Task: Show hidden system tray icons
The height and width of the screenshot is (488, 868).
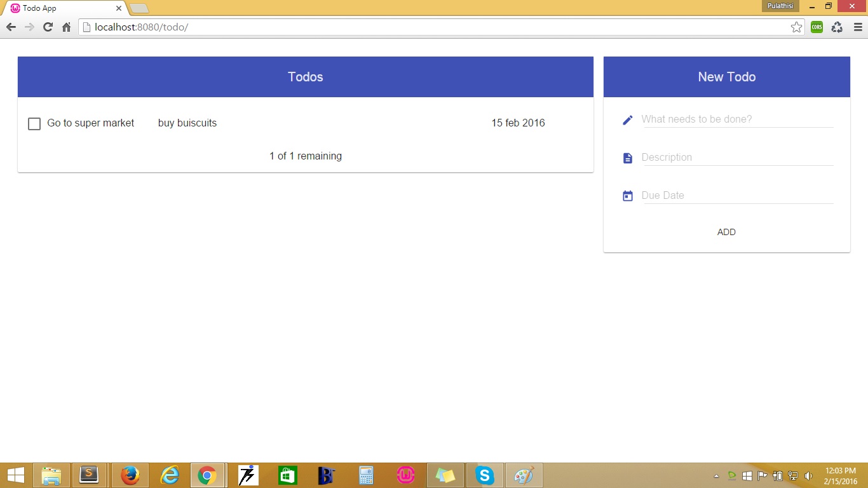Action: pos(717,476)
